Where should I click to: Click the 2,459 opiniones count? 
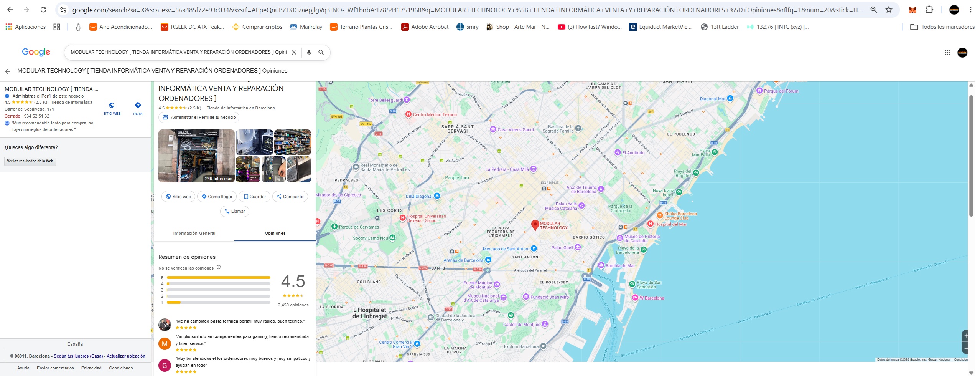[x=293, y=305]
